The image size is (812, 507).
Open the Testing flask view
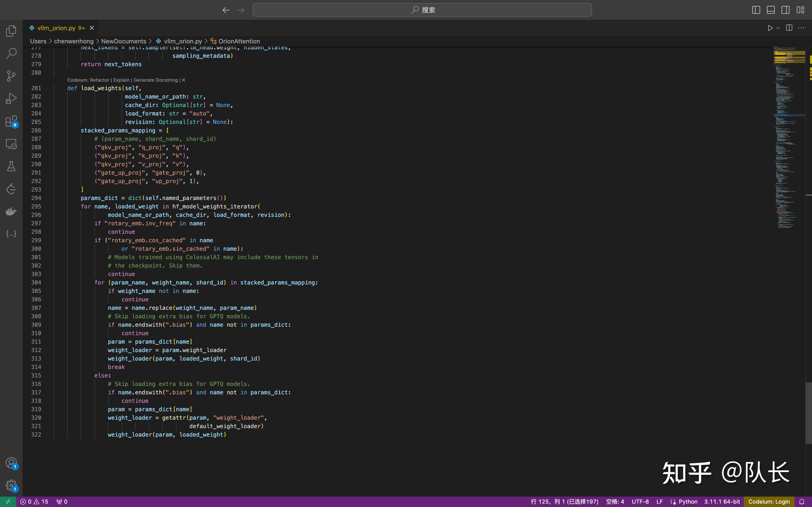pyautogui.click(x=11, y=166)
